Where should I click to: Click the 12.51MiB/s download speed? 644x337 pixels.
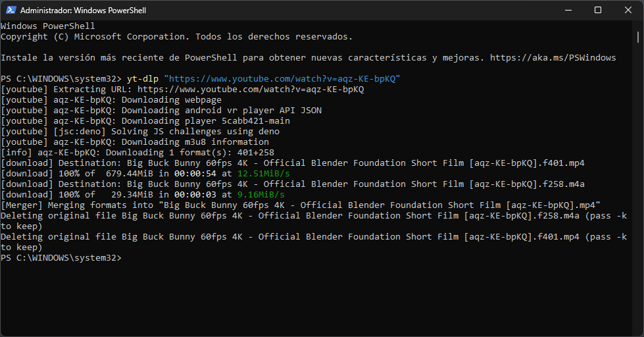pyautogui.click(x=263, y=173)
